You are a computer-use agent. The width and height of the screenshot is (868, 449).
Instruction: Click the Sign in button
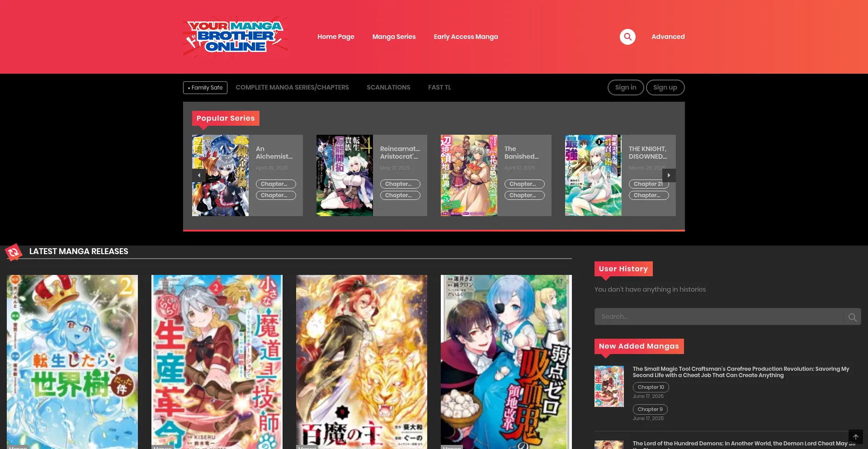pyautogui.click(x=626, y=88)
